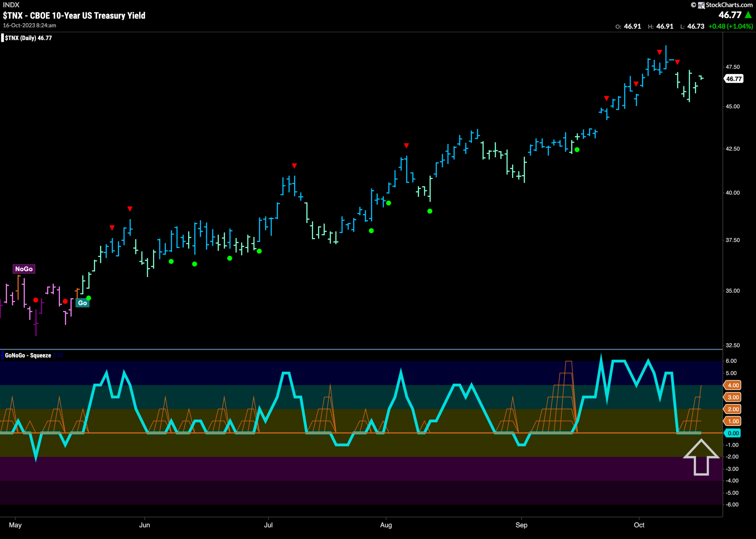Click the white upward arrow annotation
This screenshot has width=756, height=539.
[701, 457]
